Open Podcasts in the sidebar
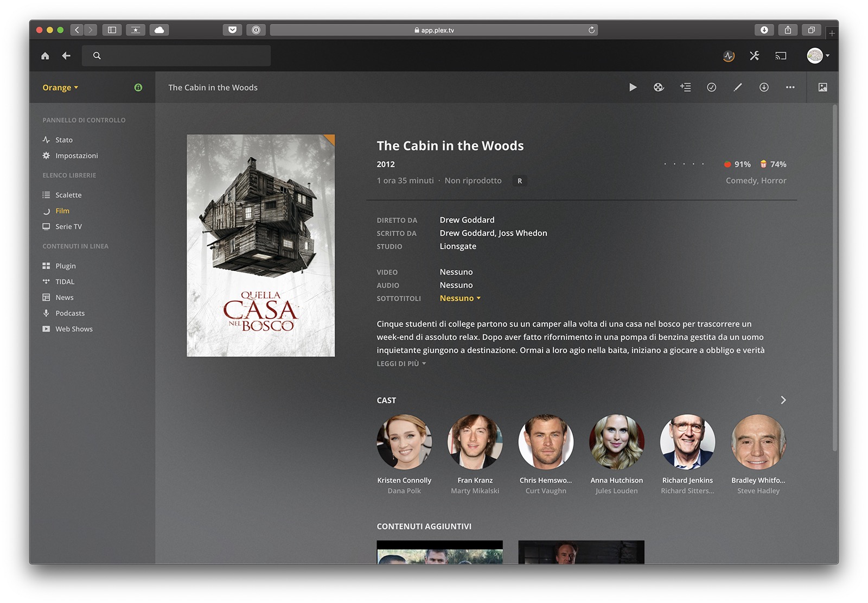The image size is (868, 603). (63, 313)
